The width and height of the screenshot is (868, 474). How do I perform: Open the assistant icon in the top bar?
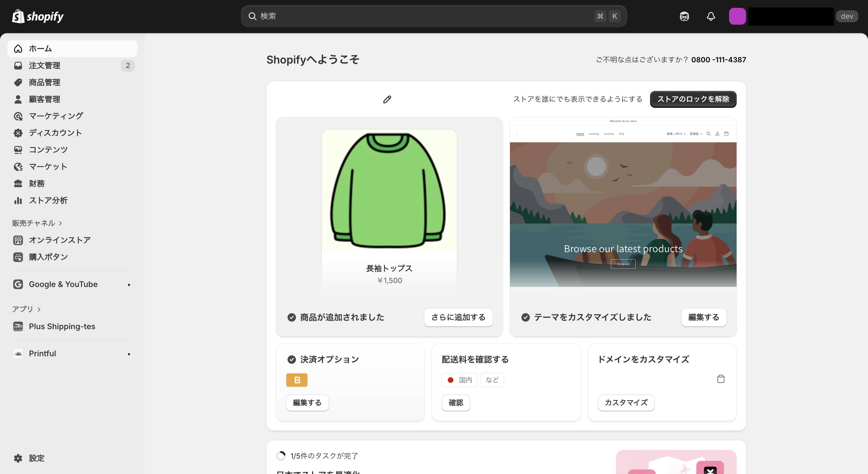684,16
